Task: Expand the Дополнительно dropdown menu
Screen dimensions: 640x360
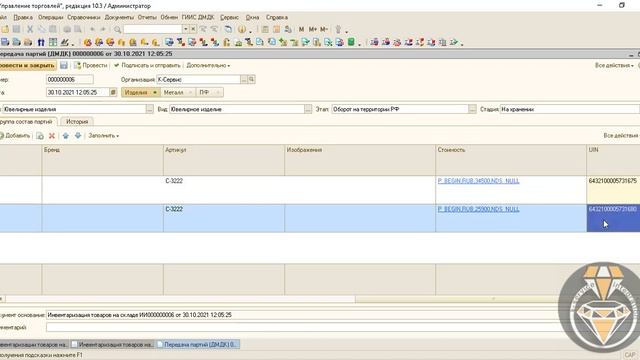Action: coord(208,65)
